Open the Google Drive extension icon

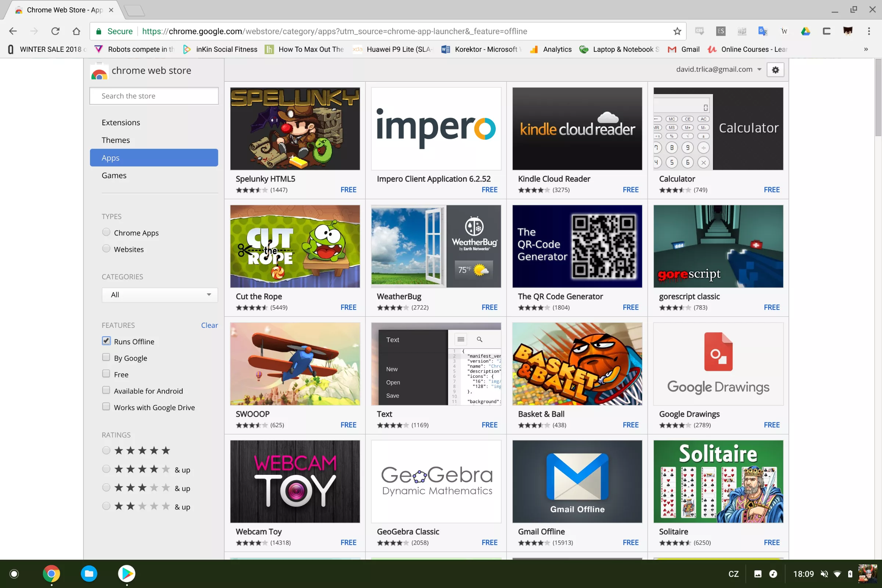pos(806,31)
